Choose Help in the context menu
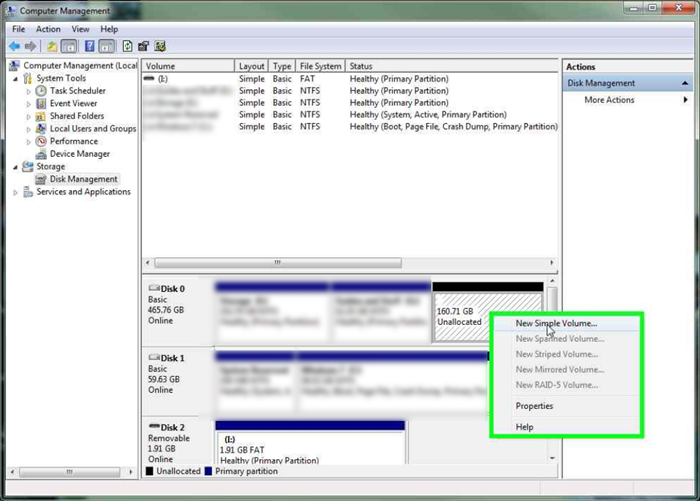The width and height of the screenshot is (700, 501). click(x=566, y=427)
